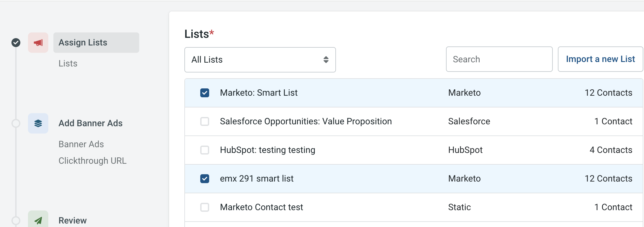Go to the Lists sub-step
Image resolution: width=644 pixels, height=227 pixels.
click(x=68, y=64)
